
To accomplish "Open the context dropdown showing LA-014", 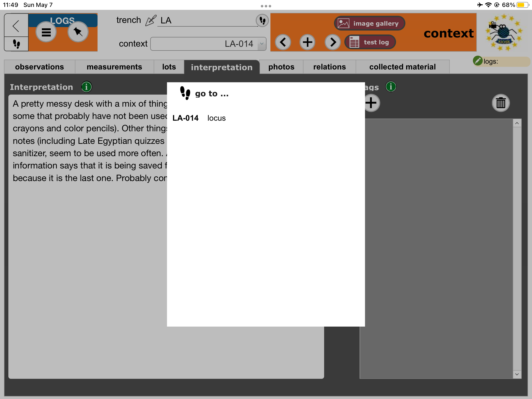I will click(x=208, y=44).
